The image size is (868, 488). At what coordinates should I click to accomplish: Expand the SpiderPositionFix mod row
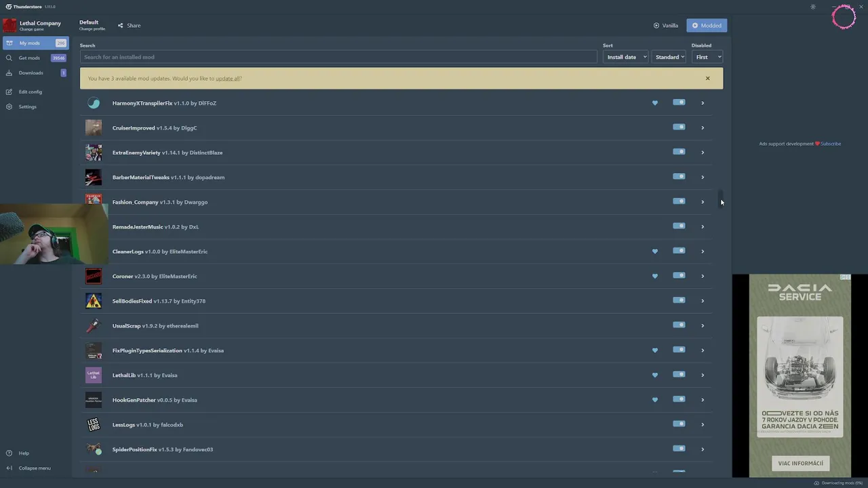pos(703,449)
